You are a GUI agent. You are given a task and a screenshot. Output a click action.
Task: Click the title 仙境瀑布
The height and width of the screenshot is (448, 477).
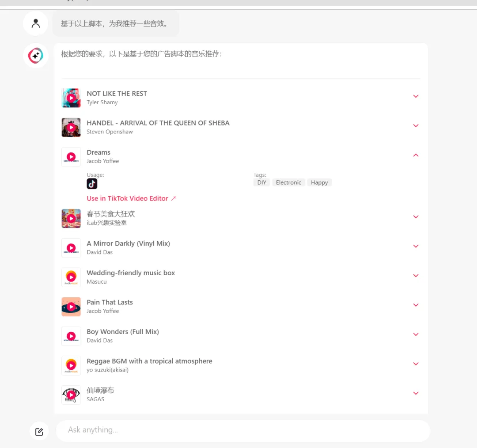100,391
